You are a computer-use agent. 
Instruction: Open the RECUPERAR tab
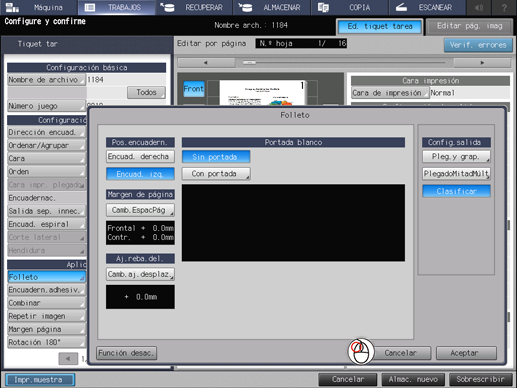click(194, 7)
